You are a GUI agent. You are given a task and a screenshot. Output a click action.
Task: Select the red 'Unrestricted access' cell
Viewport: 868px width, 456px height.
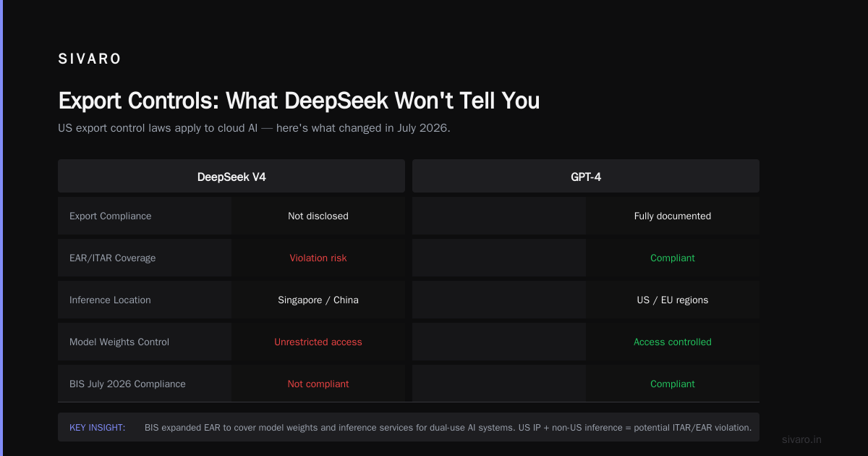318,342
